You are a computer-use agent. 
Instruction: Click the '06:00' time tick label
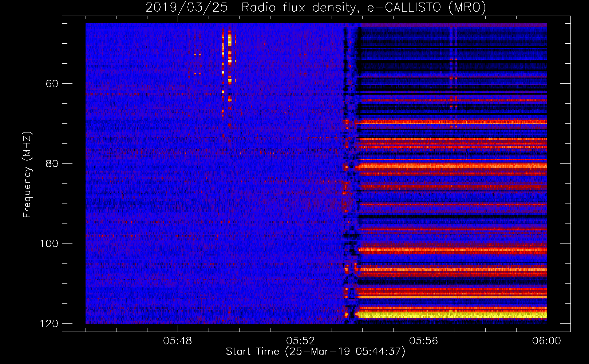click(546, 341)
